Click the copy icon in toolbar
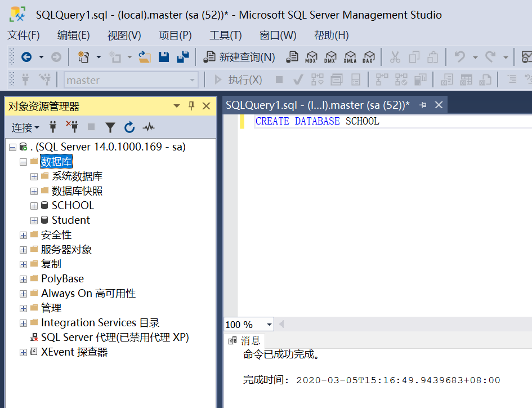This screenshot has width=532, height=408. tap(414, 57)
